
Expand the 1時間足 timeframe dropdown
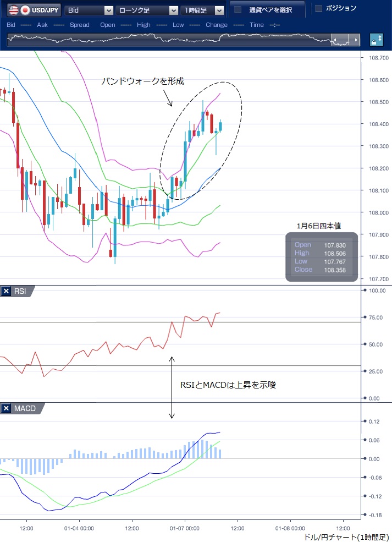point(219,10)
